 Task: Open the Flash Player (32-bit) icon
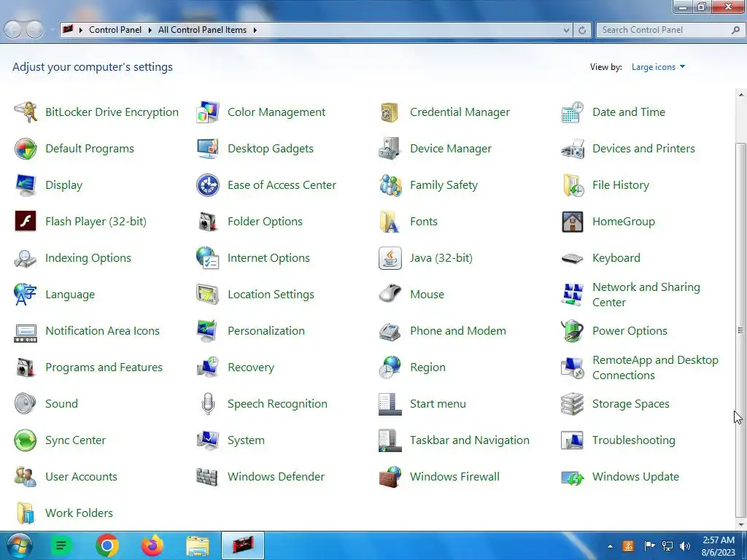[x=26, y=222]
